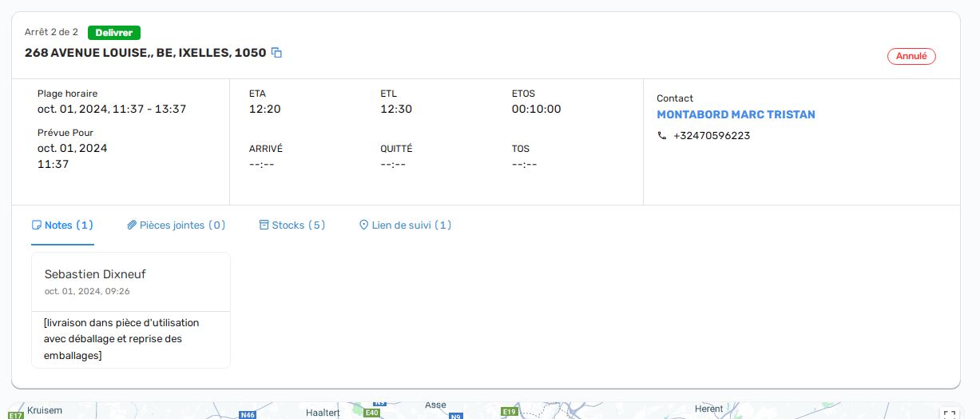The width and height of the screenshot is (980, 419).
Task: Click the note text about livraison and déballage
Action: [x=121, y=339]
